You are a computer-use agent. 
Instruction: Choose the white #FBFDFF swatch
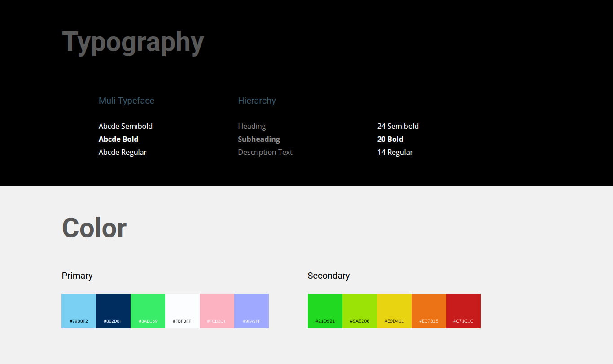(182, 311)
